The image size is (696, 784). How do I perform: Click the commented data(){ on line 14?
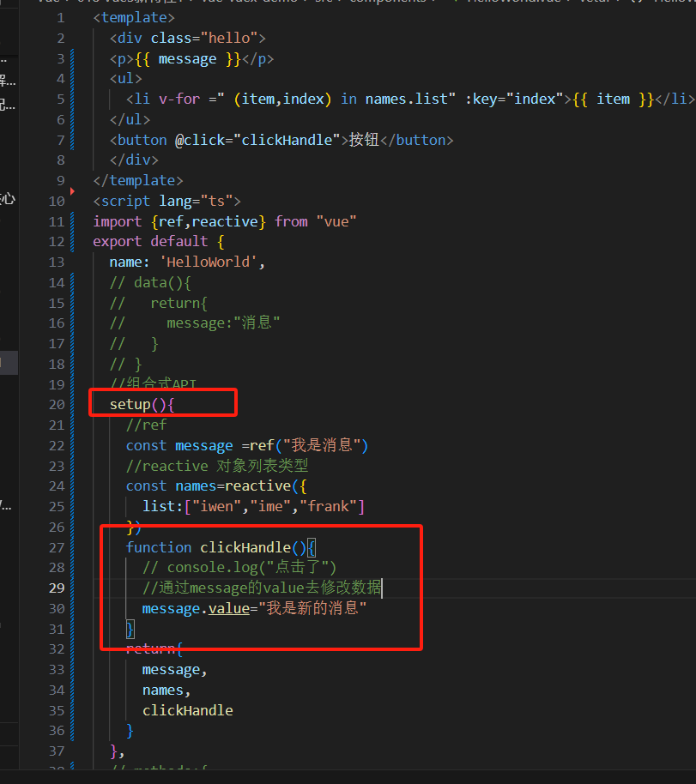pyautogui.click(x=162, y=283)
